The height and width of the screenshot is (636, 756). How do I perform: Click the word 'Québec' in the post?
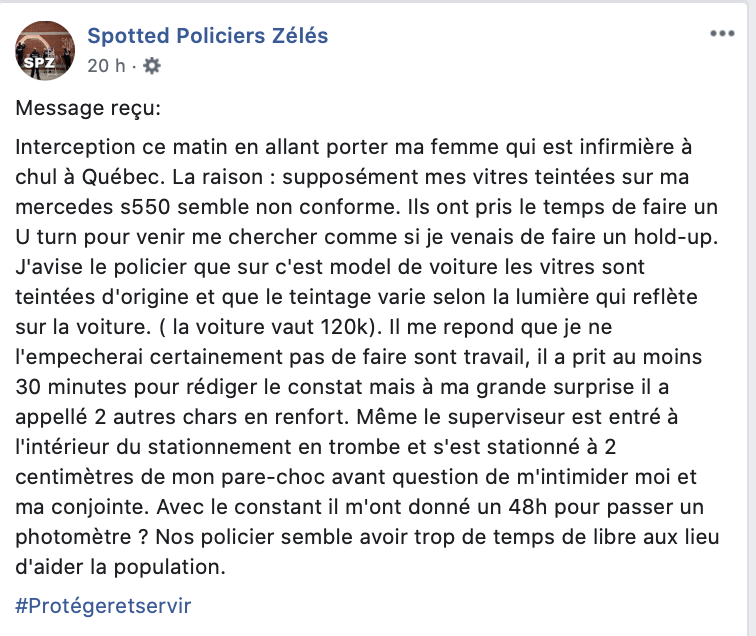pyautogui.click(x=121, y=177)
